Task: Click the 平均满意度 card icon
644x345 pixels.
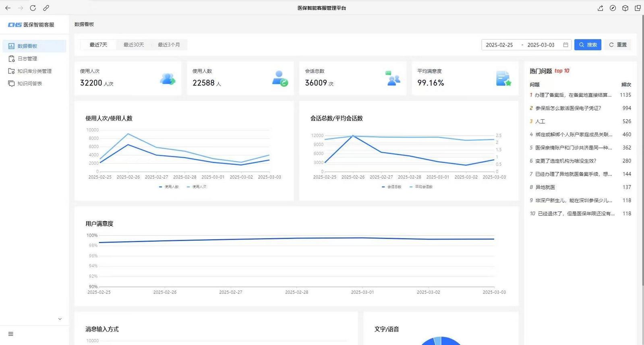Action: [x=503, y=78]
